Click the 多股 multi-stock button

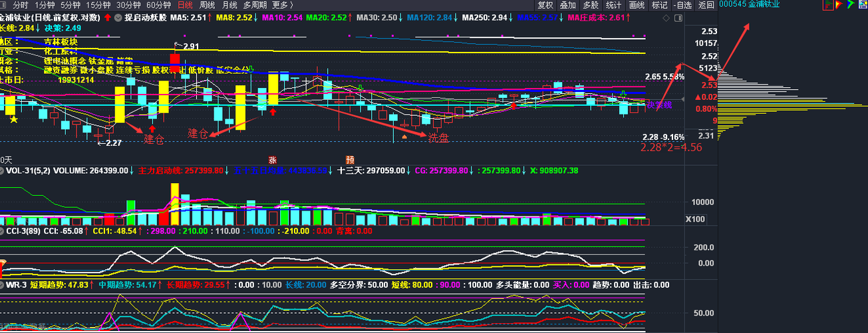tap(591, 5)
